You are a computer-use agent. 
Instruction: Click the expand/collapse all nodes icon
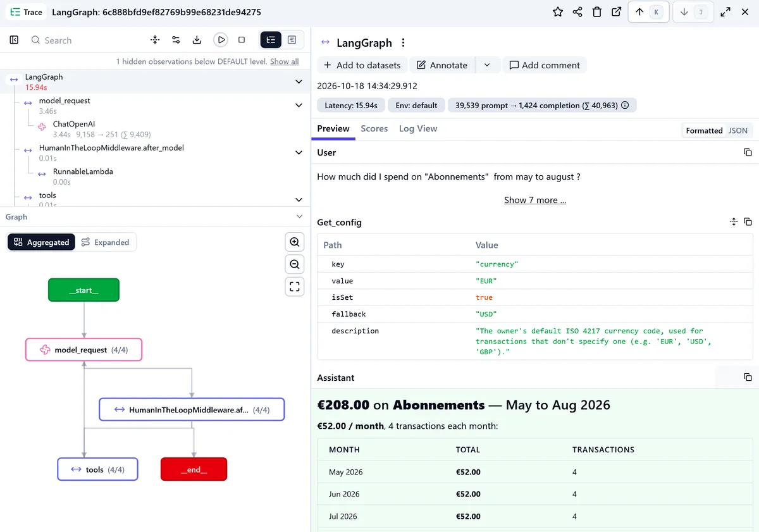[x=155, y=40]
